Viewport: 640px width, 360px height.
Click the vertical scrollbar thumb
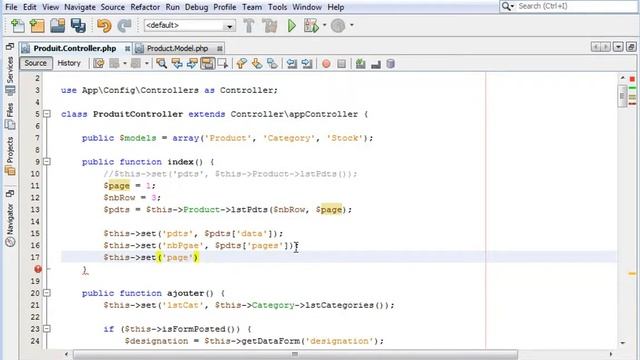click(x=622, y=96)
